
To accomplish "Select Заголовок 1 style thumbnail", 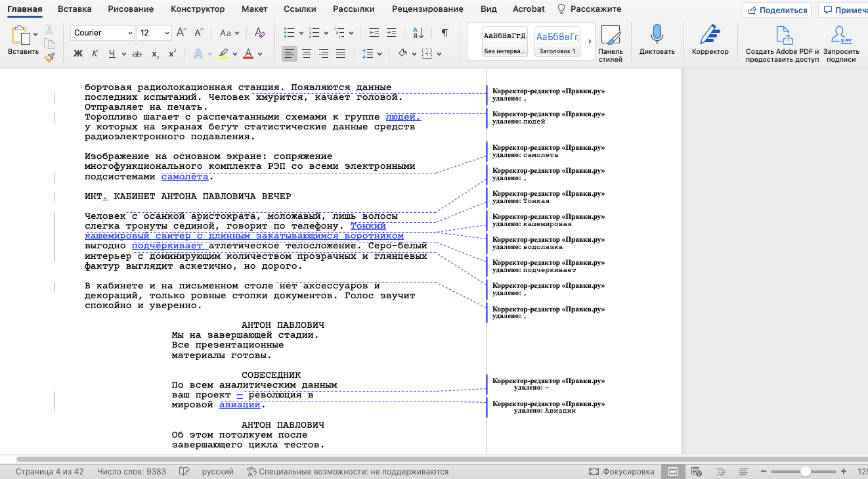I will pyautogui.click(x=557, y=41).
